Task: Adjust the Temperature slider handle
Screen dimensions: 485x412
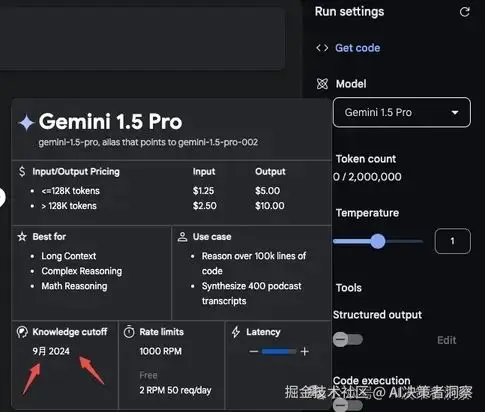Action: click(378, 241)
